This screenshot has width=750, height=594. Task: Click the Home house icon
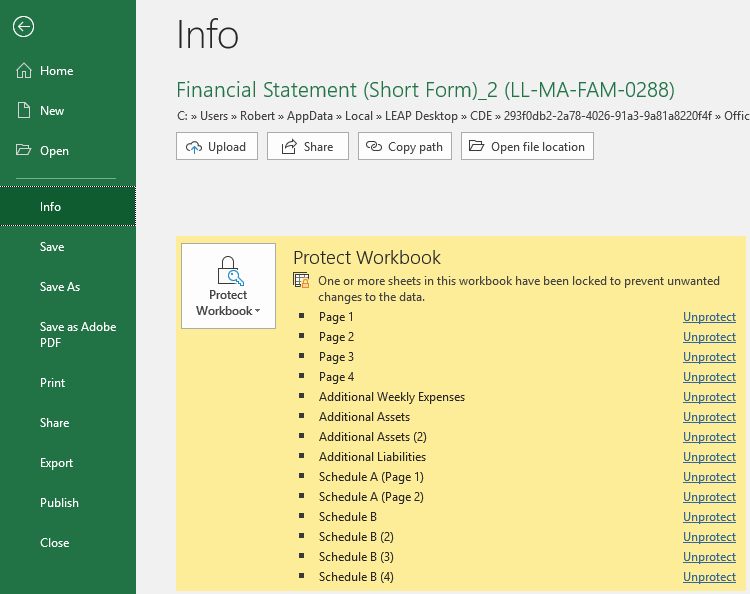(23, 70)
